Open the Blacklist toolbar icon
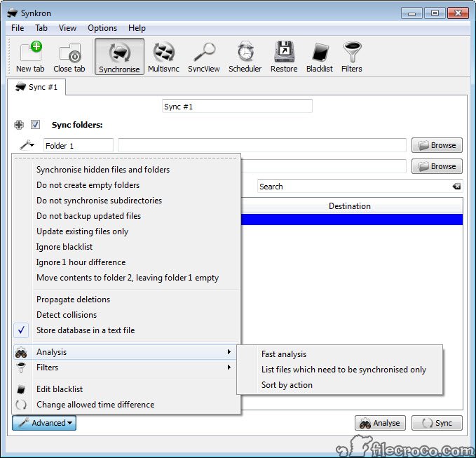The height and width of the screenshot is (458, 476). [320, 57]
